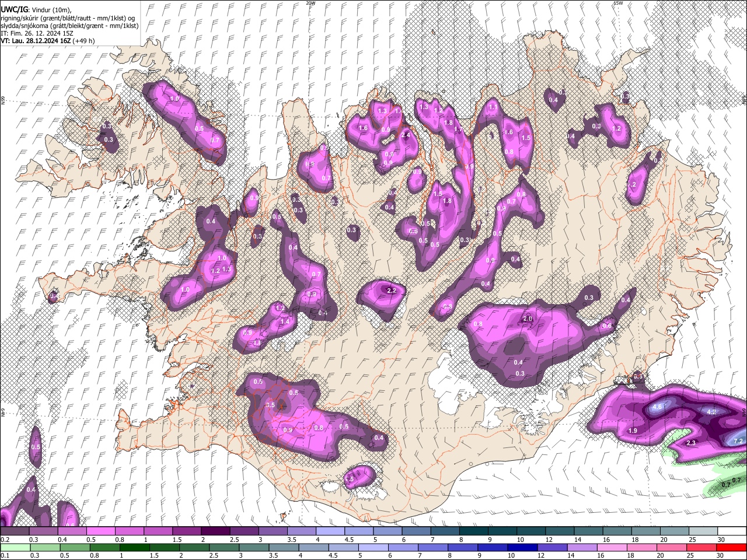Click the crimson 25 swatch in lower legend

point(701,547)
